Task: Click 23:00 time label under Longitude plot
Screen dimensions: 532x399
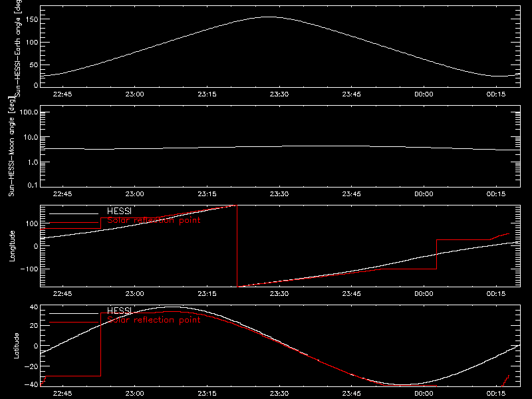Action: [x=135, y=294]
